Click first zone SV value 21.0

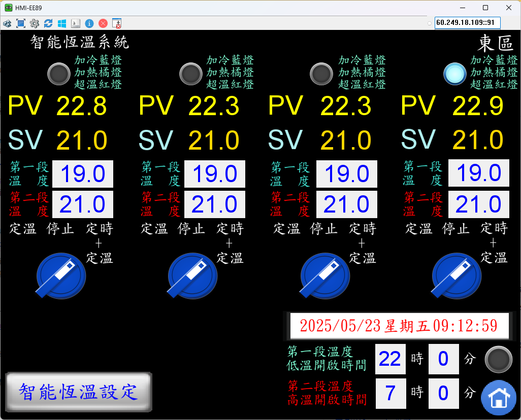[82, 140]
